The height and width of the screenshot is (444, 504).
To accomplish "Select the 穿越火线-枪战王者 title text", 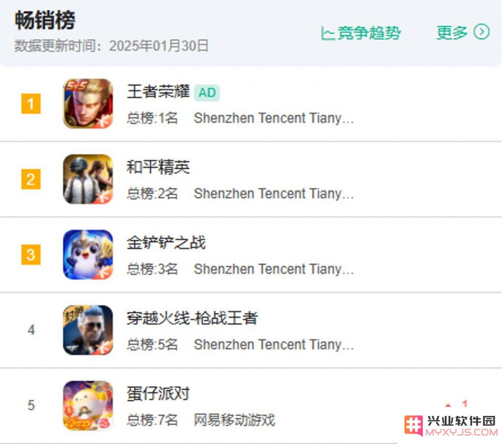I will (x=192, y=318).
